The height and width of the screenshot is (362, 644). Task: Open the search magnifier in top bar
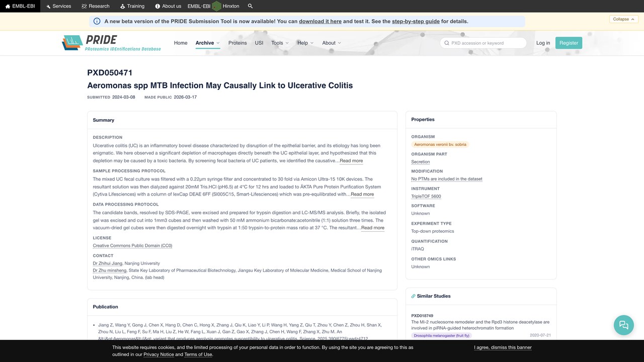(x=251, y=6)
